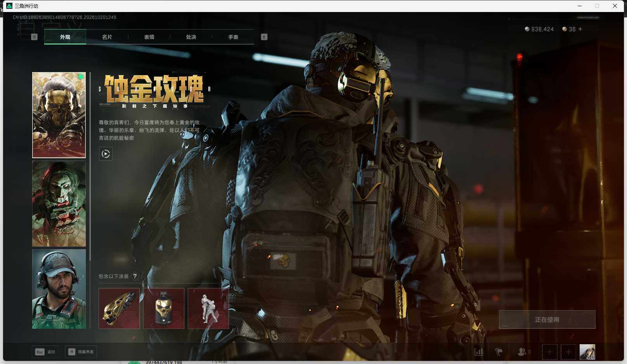Click the second empty teammate plus slot

568,352
